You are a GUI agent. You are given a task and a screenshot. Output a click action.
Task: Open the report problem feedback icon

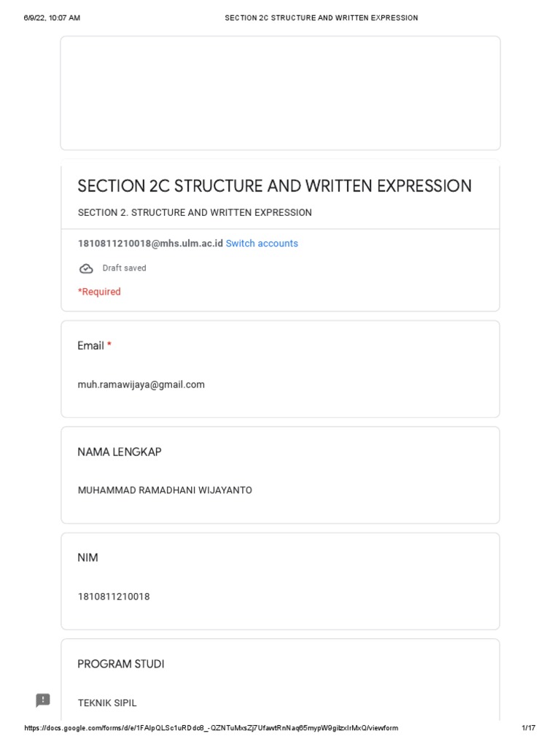(x=43, y=700)
